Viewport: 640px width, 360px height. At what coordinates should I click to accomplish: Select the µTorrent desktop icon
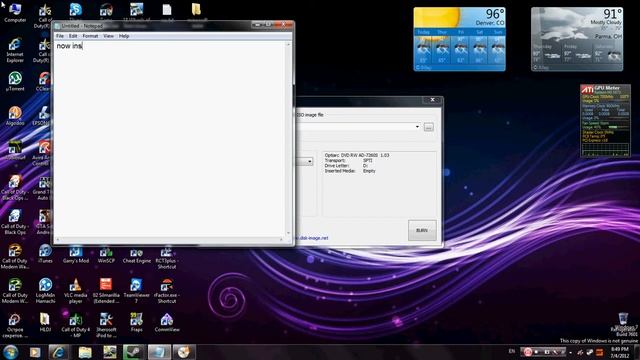[x=15, y=81]
